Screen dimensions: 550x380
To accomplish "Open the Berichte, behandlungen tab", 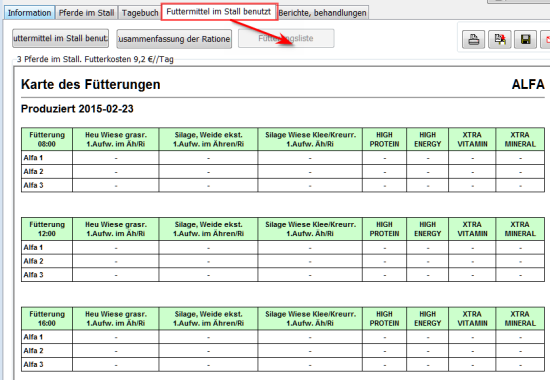I will [x=322, y=13].
